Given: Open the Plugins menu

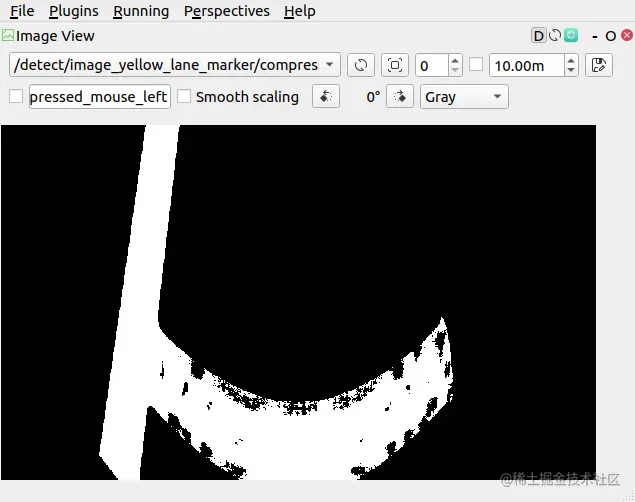Looking at the screenshot, I should click(74, 11).
